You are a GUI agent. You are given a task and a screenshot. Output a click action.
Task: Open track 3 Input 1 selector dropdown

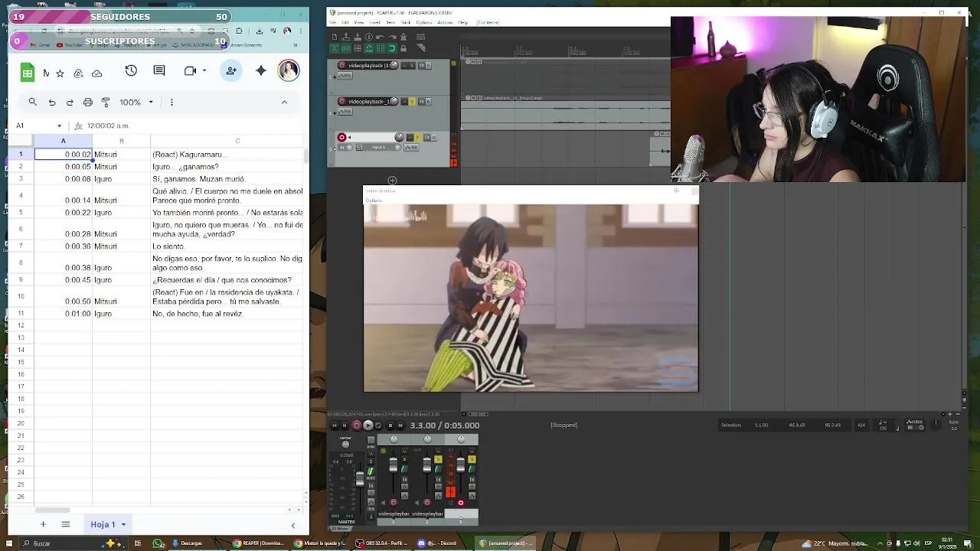tap(397, 147)
